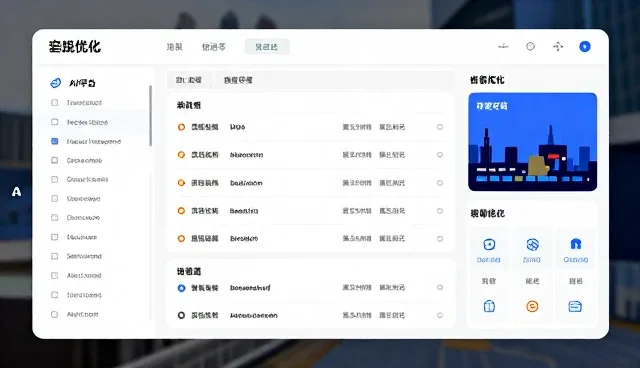Viewport: 640px width, 368px height.
Task: Select the gray circle ending the third upper-list row
Action: point(440,183)
